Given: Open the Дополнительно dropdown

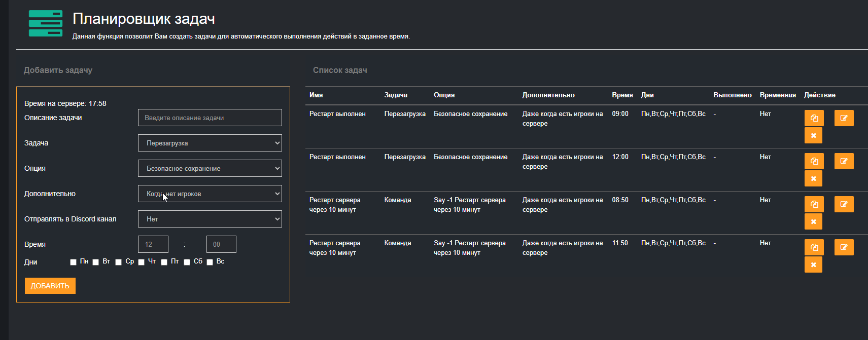Looking at the screenshot, I should tap(210, 194).
